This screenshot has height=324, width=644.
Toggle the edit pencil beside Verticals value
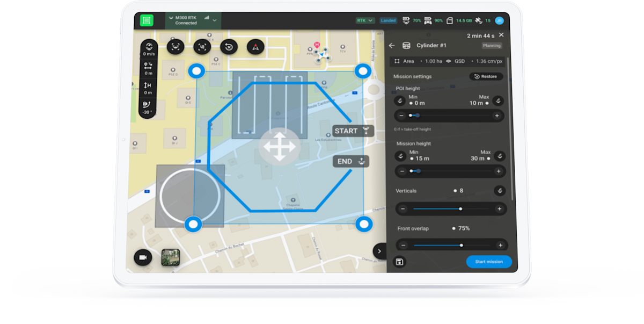click(x=500, y=191)
